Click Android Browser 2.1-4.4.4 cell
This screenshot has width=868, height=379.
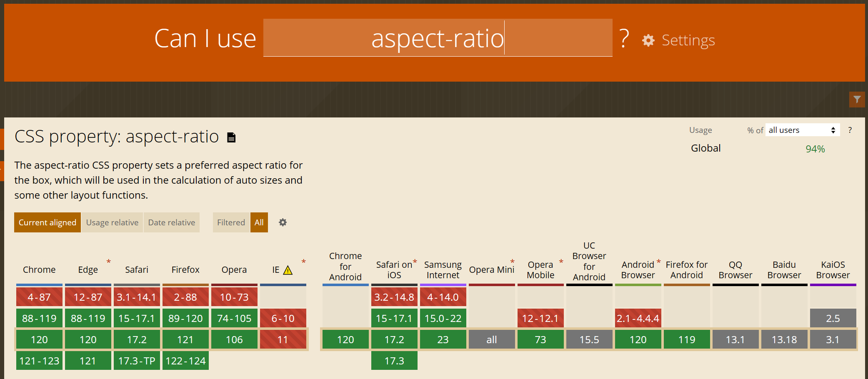(x=638, y=318)
